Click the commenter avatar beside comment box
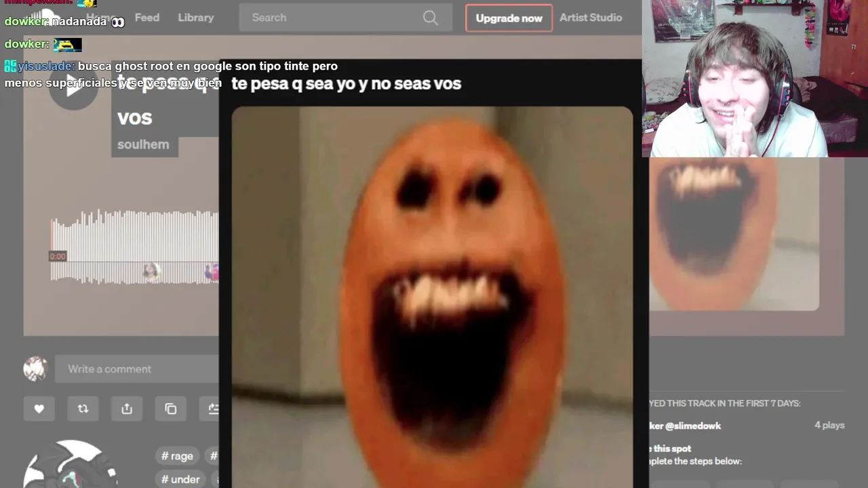 35,369
